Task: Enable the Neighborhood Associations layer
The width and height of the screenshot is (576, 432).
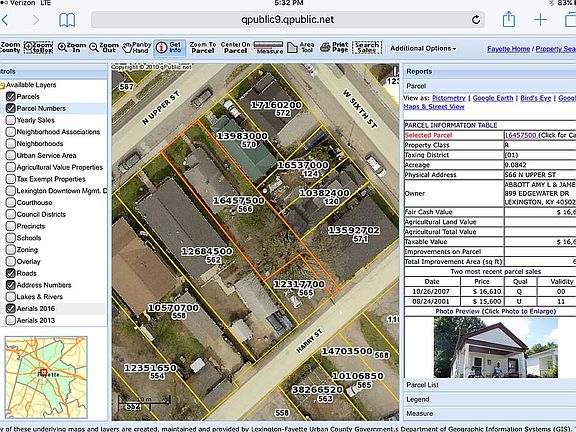Action: [x=11, y=132]
